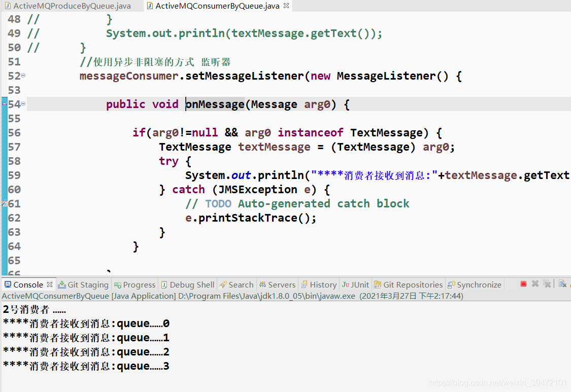Open the Progress tab
The height and width of the screenshot is (392, 571).
135,284
